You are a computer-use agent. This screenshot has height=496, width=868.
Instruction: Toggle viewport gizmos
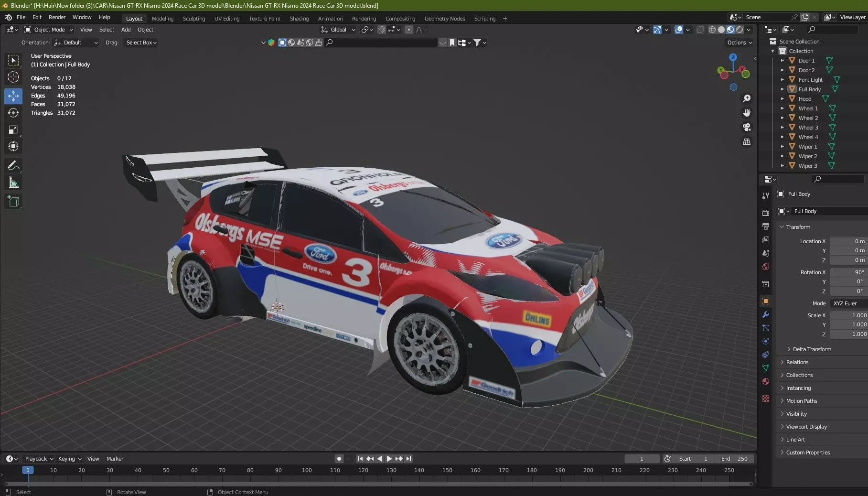pyautogui.click(x=657, y=30)
